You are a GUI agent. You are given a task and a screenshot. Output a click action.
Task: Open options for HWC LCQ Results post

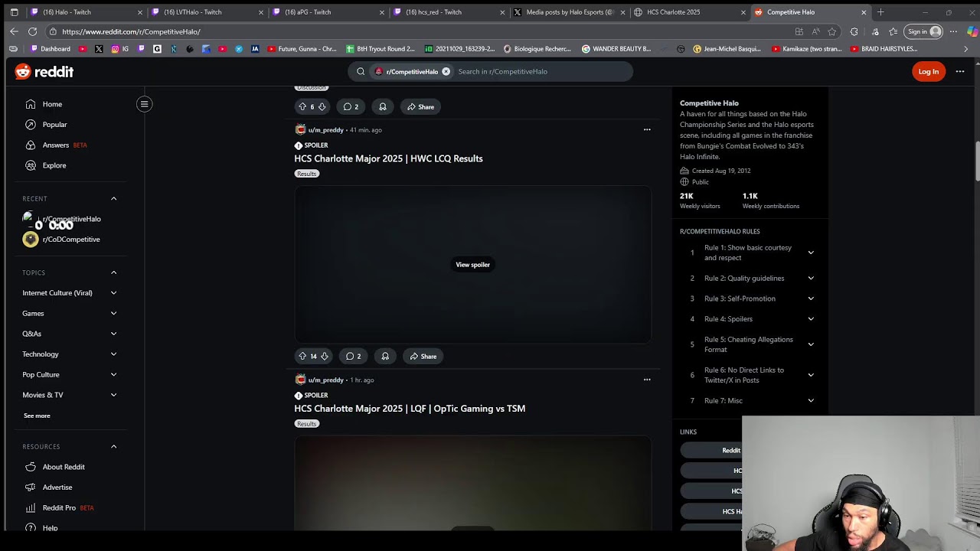(647, 130)
